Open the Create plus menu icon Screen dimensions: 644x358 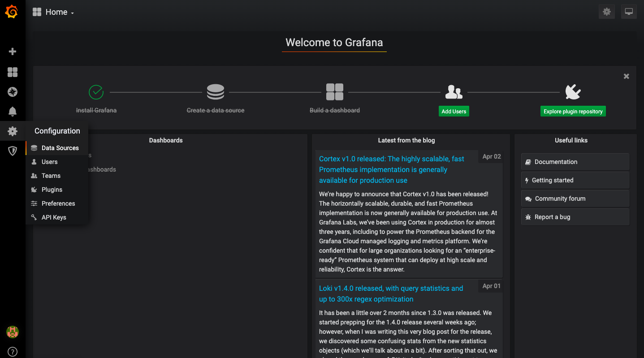tap(13, 52)
